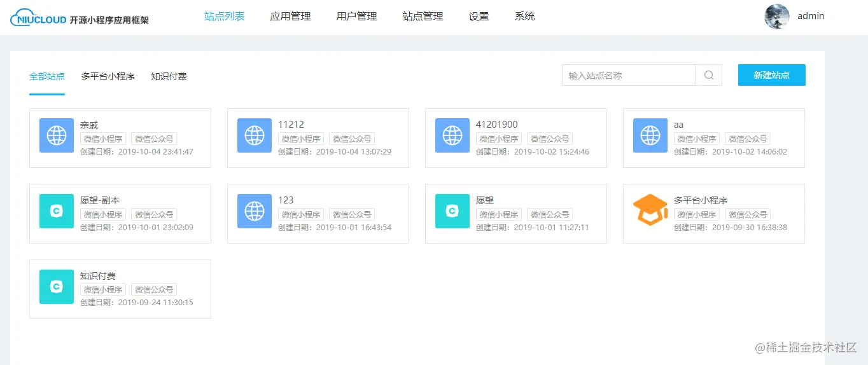Open the 11212 site title
Viewport: 868px width, 365px height.
291,125
